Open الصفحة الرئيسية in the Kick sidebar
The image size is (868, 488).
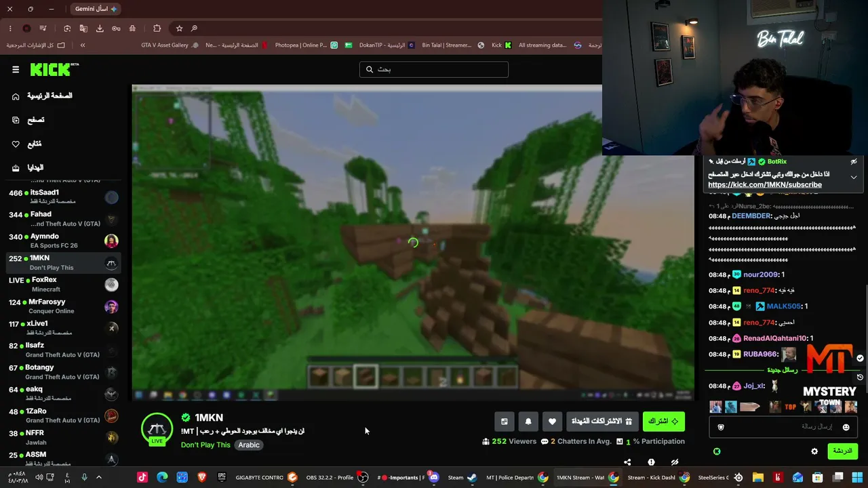pos(42,96)
